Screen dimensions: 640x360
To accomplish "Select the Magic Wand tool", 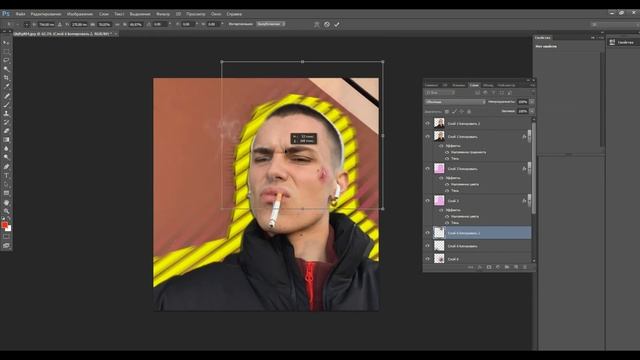I will (6, 69).
